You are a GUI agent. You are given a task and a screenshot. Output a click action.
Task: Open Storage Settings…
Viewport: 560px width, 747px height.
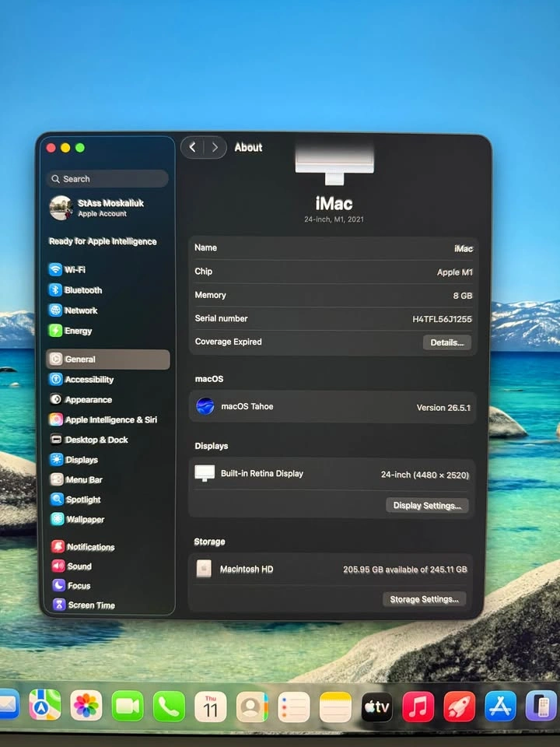425,599
